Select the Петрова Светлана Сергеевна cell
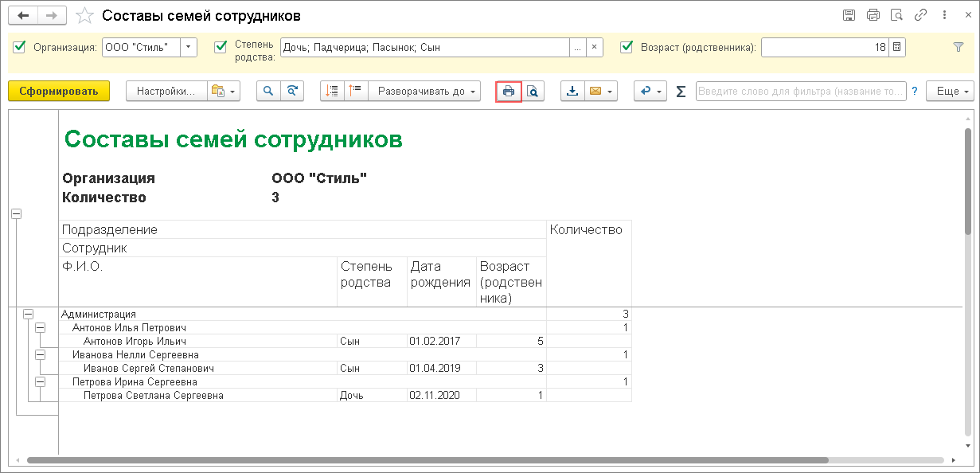The width and height of the screenshot is (980, 473). click(198, 395)
